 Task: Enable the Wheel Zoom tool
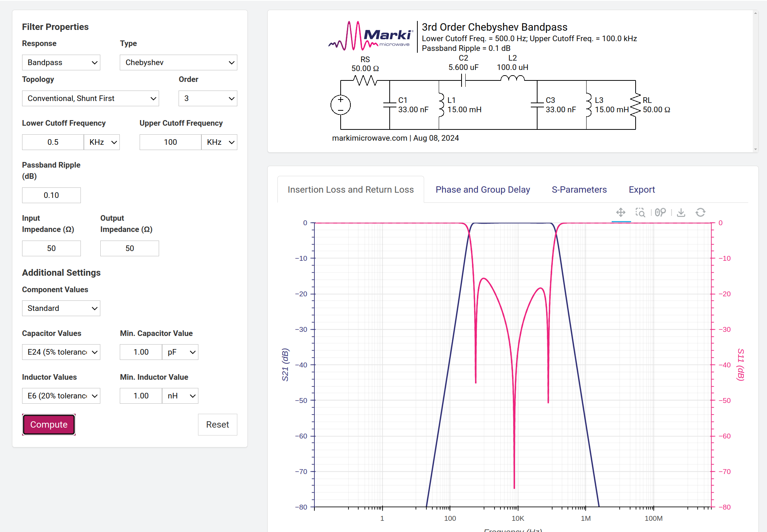[660, 213]
